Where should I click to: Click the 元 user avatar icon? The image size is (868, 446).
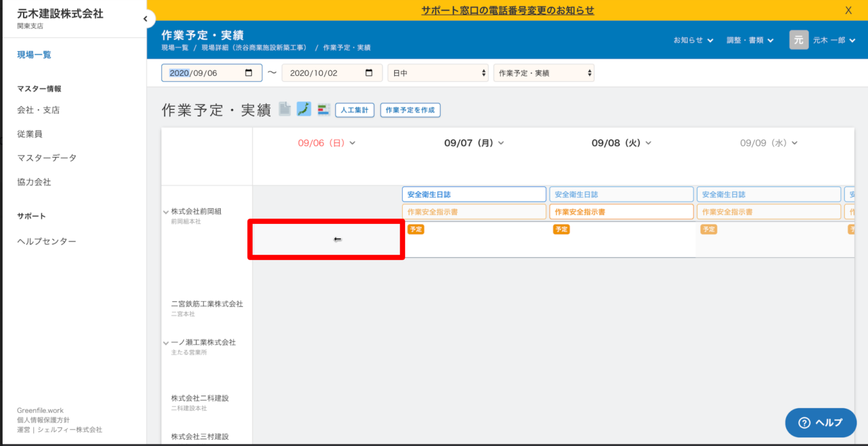799,40
